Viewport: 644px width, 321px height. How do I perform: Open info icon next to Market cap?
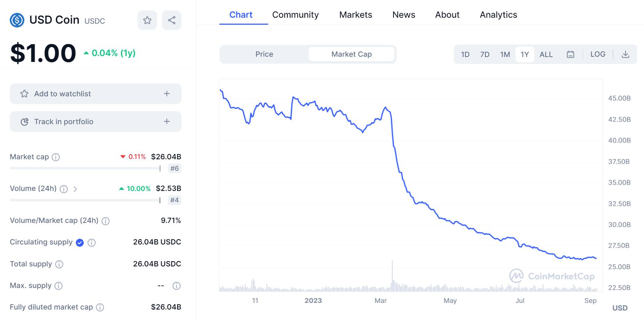pyautogui.click(x=56, y=157)
